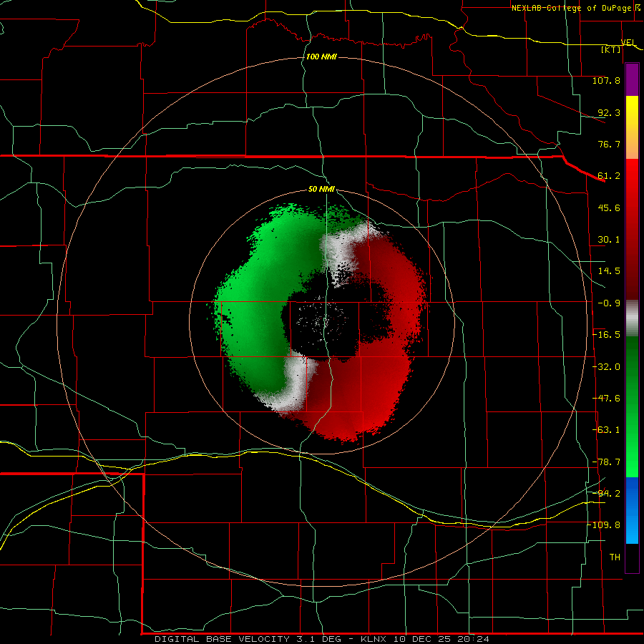Select the -16.5 velocity scale value
Viewport: 644px width, 644px height.
point(606,335)
